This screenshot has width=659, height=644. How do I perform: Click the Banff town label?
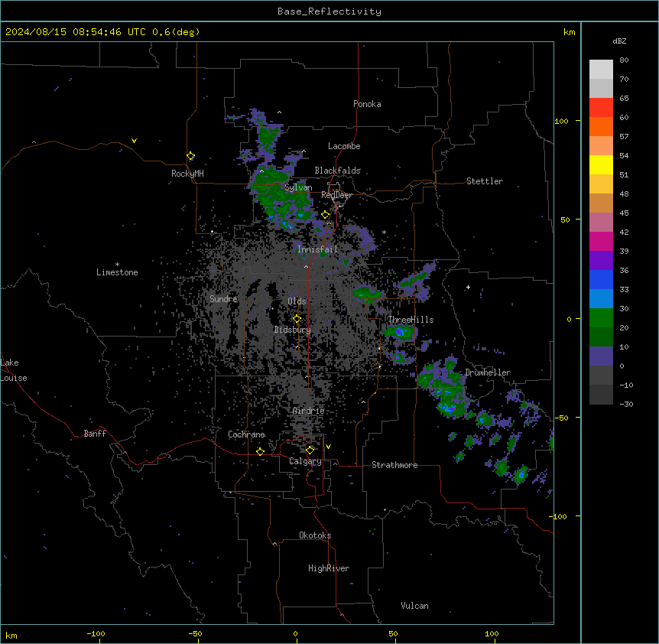[95, 434]
